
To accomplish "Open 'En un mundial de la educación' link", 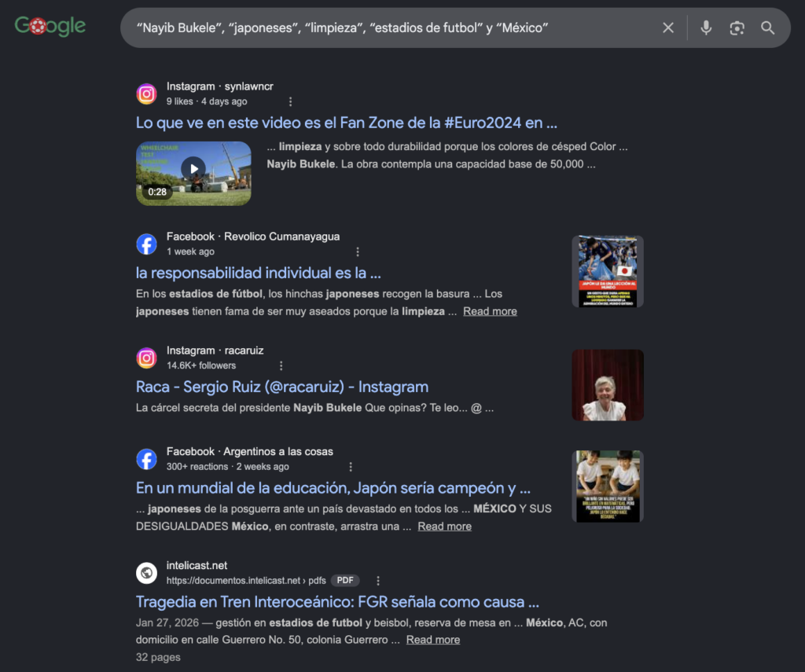I will [x=333, y=488].
